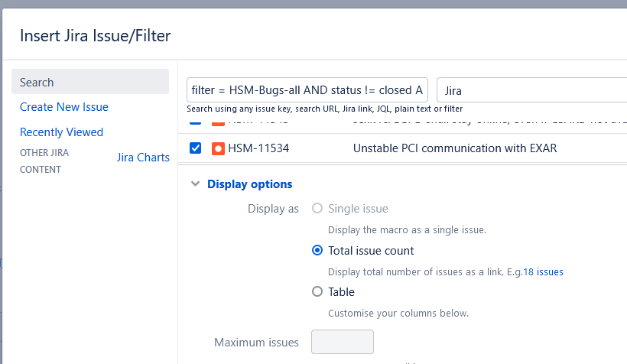Open Recently Viewed issues
Screen dimensions: 627x364
[x=62, y=132]
